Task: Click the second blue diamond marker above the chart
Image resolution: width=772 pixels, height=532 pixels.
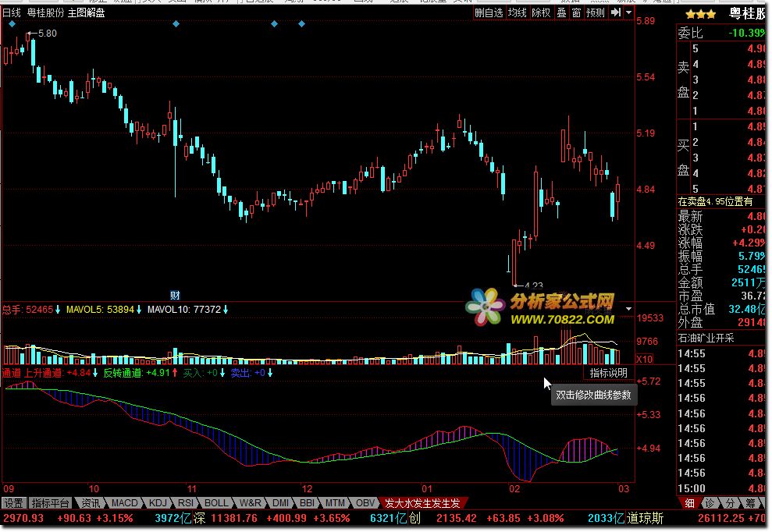Action: pyautogui.click(x=176, y=23)
